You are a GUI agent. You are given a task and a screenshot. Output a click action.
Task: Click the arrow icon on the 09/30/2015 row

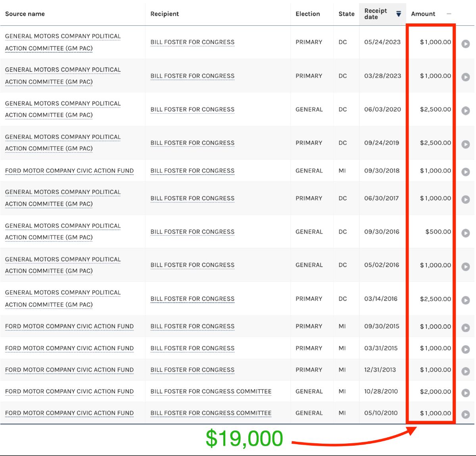466,328
